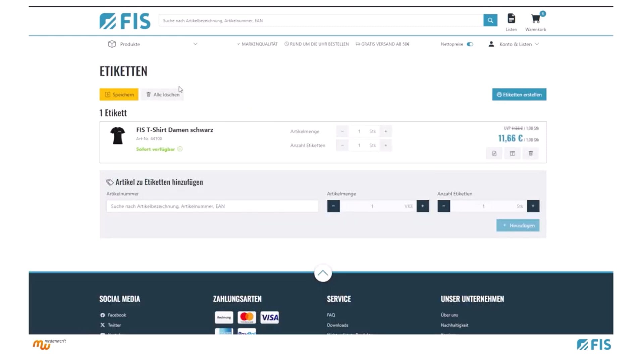Image resolution: width=644 pixels, height=362 pixels.
Task: Click dark minus under Artikelmenge in add form
Action: point(333,206)
